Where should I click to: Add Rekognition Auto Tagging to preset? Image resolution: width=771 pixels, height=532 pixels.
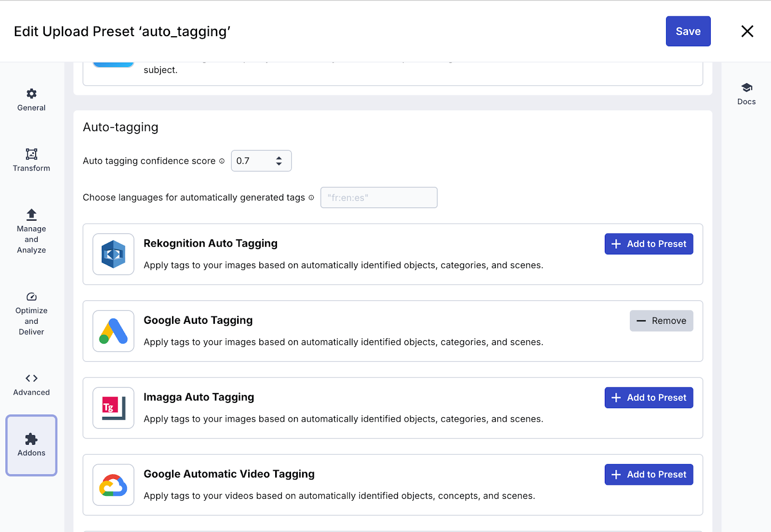(649, 244)
